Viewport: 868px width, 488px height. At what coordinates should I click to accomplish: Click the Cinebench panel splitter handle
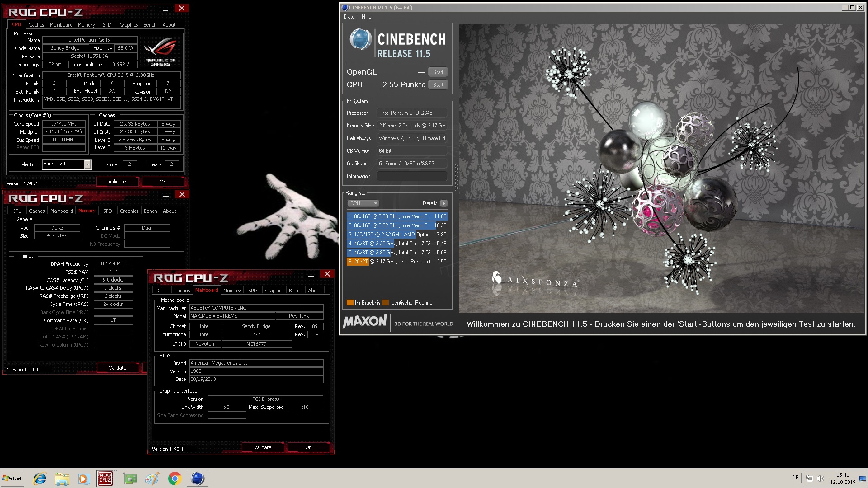tap(456, 178)
